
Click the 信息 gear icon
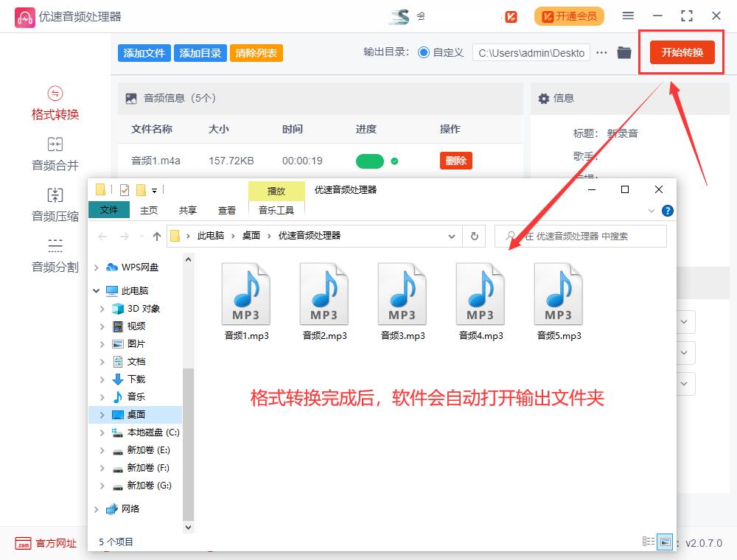pos(544,99)
